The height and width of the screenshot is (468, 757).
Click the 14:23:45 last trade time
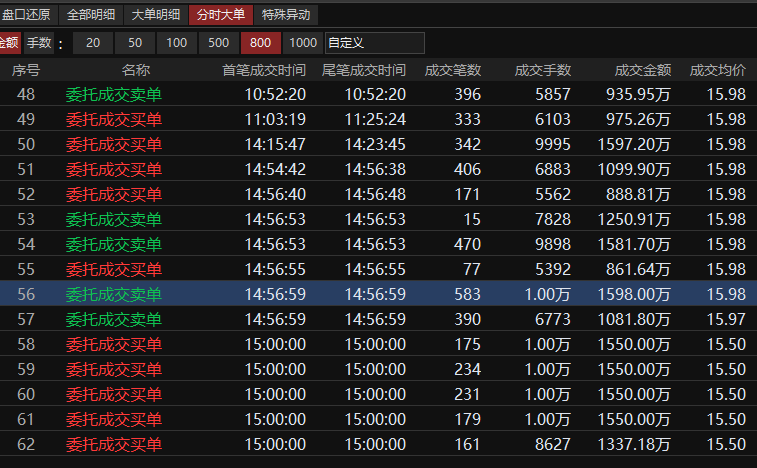coord(375,144)
